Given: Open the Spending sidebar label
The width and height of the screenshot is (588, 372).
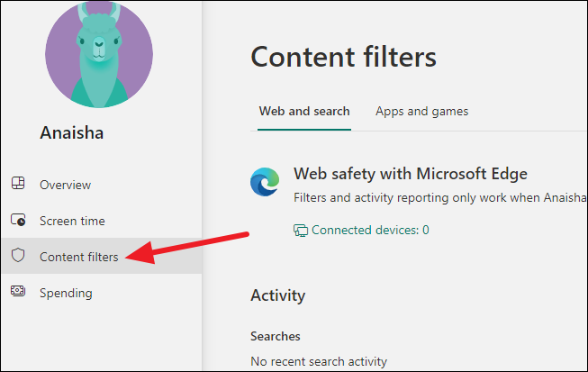Looking at the screenshot, I should [66, 294].
